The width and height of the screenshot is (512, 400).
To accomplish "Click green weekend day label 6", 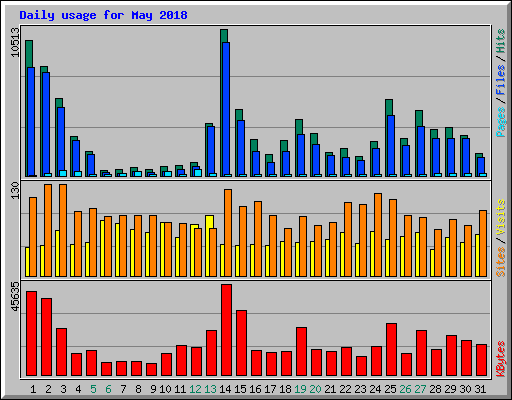I will (x=108, y=389).
